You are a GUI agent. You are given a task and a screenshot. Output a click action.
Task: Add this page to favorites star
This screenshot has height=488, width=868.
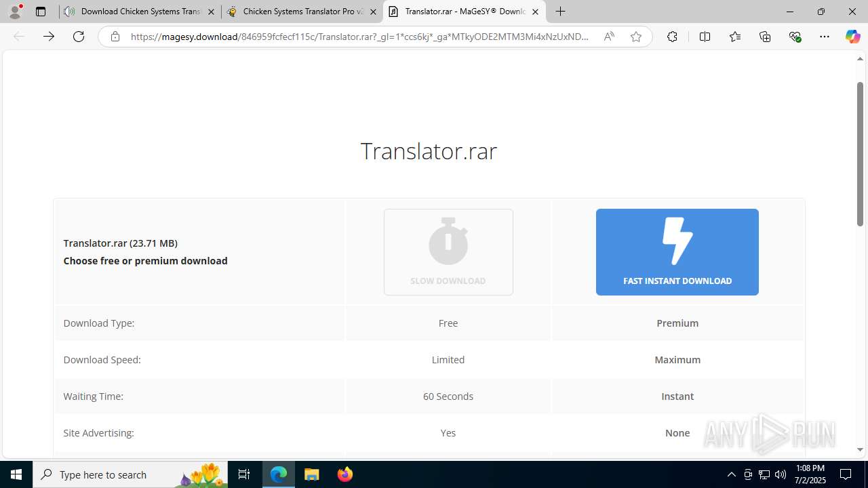click(x=636, y=37)
